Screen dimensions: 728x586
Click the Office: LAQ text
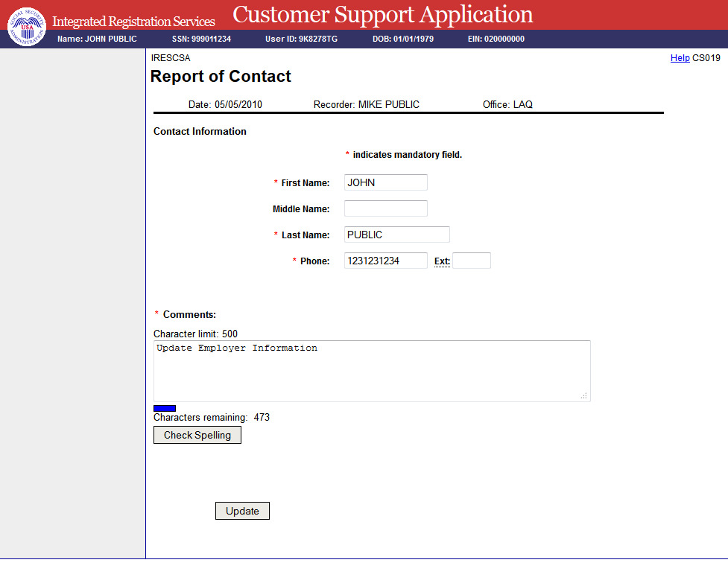[507, 104]
